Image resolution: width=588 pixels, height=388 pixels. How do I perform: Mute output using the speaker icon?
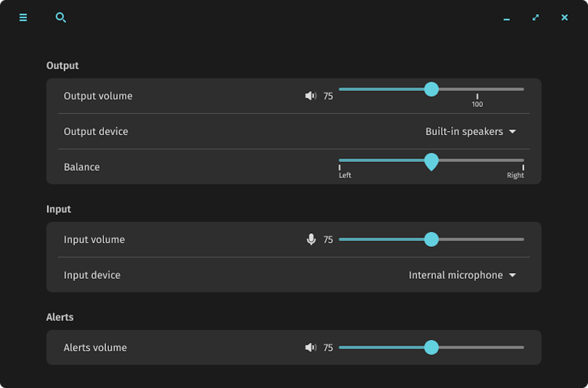pyautogui.click(x=310, y=96)
